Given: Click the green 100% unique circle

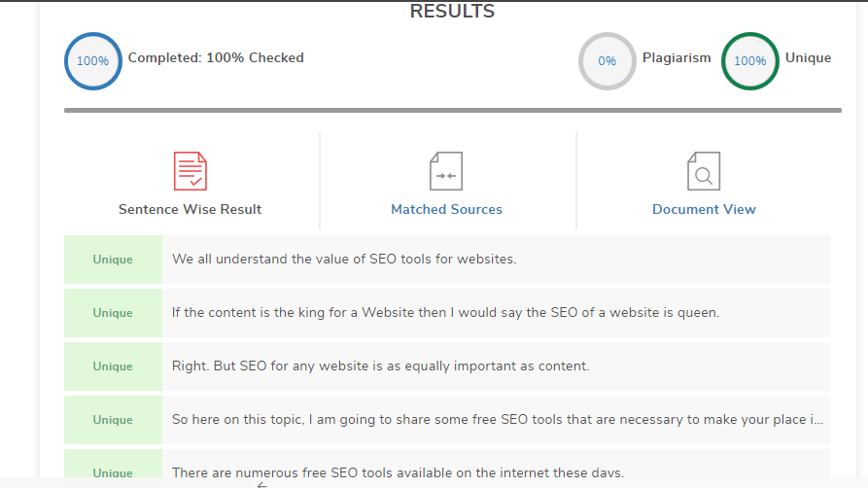Looking at the screenshot, I should click(750, 61).
